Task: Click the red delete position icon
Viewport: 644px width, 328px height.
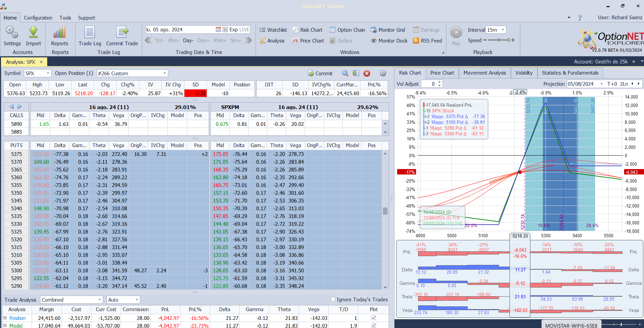Action: click(x=367, y=73)
